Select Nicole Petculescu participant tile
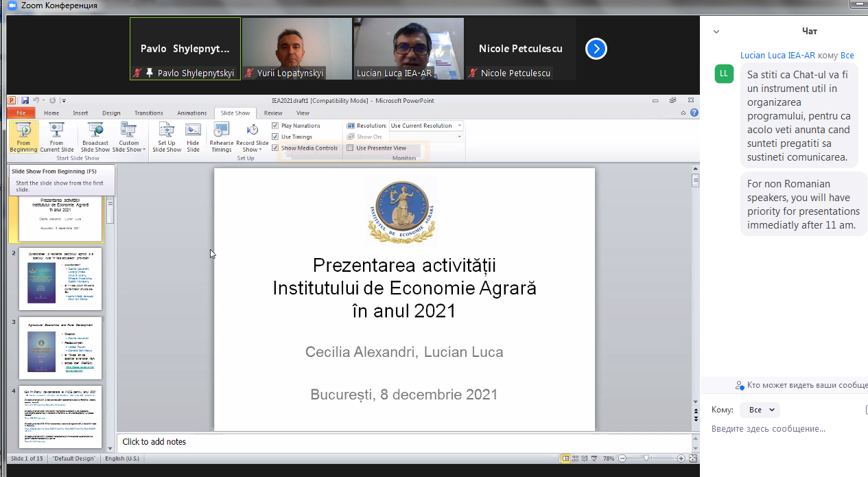 [x=521, y=49]
